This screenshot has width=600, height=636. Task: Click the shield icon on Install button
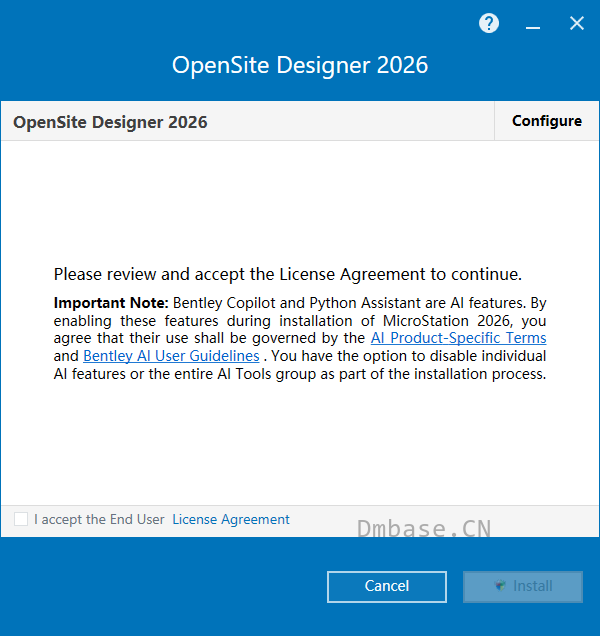500,585
